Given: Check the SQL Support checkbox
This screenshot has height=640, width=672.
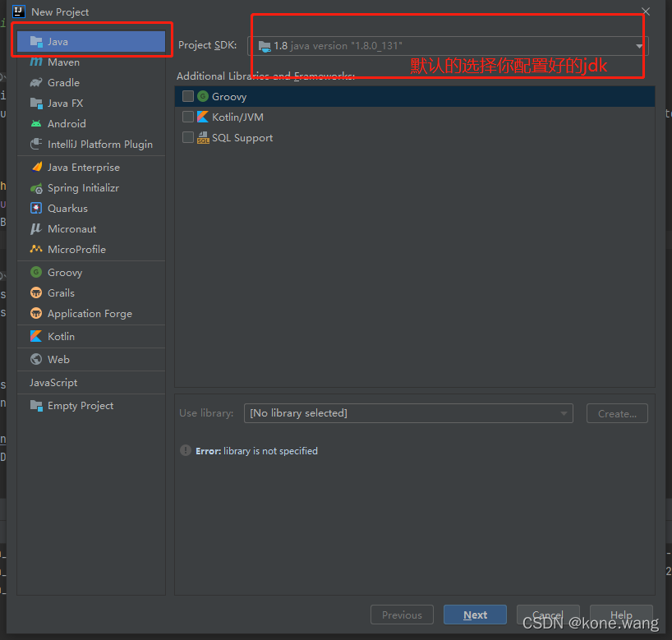Looking at the screenshot, I should 188,137.
